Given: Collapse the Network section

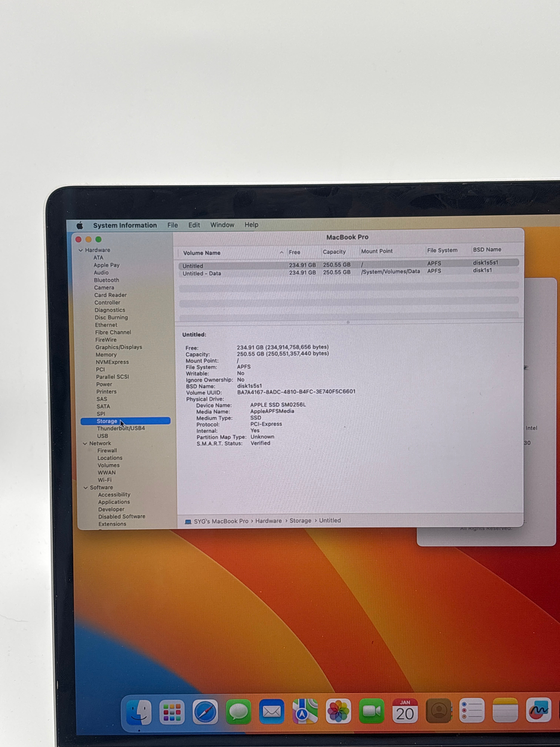Looking at the screenshot, I should (x=85, y=443).
